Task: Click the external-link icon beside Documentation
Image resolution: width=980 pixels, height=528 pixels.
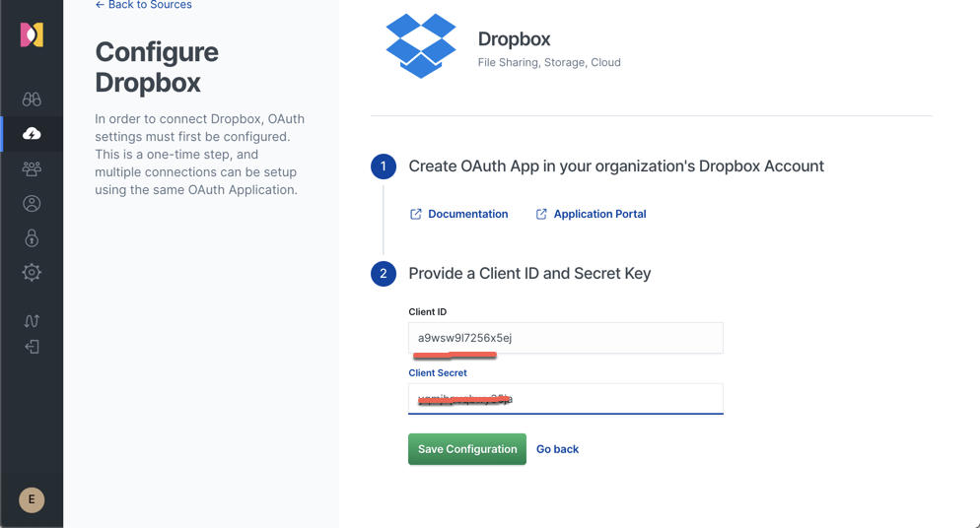Action: [416, 214]
